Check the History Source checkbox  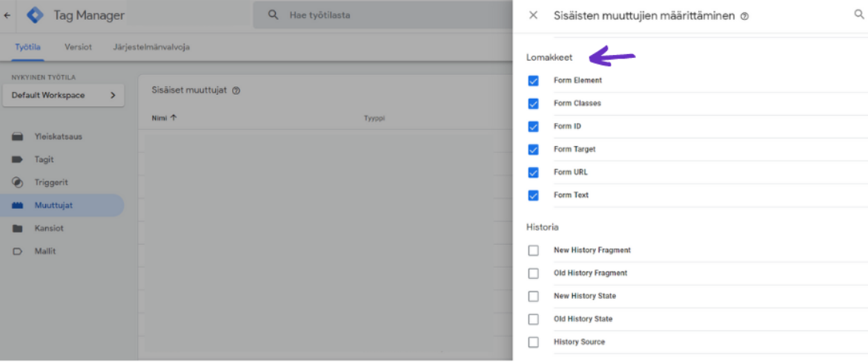tap(533, 342)
